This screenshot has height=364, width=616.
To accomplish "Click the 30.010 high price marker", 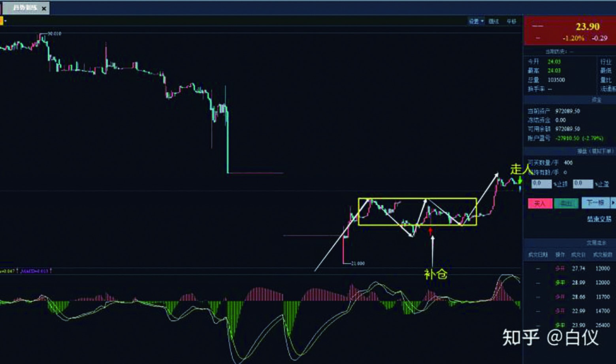I will tap(54, 34).
